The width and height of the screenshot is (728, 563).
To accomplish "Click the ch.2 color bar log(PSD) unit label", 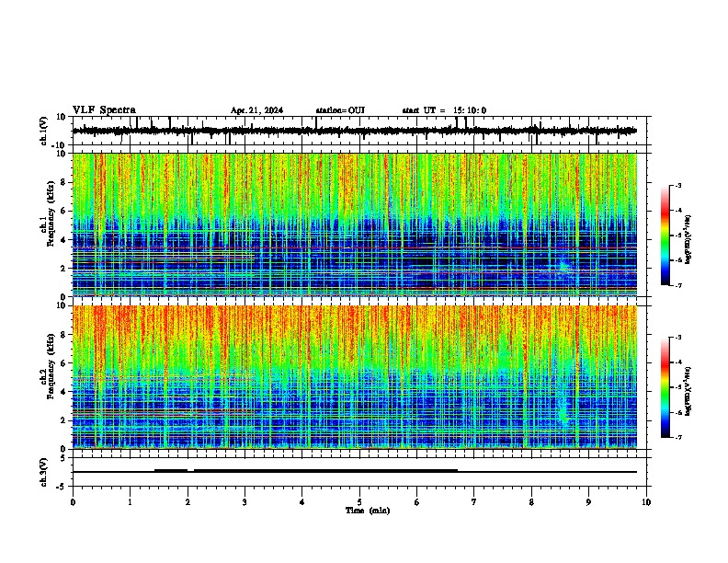I will [688, 391].
